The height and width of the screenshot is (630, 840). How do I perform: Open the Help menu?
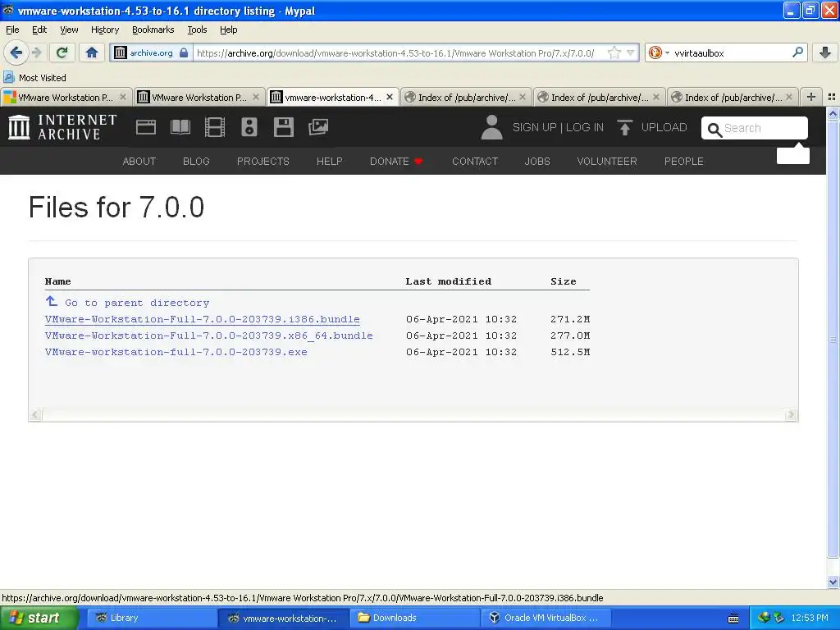tap(228, 30)
